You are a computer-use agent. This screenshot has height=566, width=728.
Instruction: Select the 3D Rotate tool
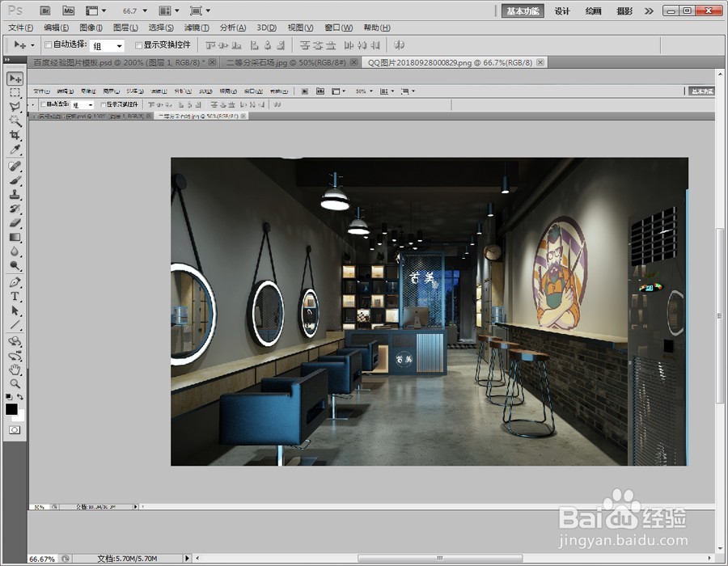coord(15,341)
